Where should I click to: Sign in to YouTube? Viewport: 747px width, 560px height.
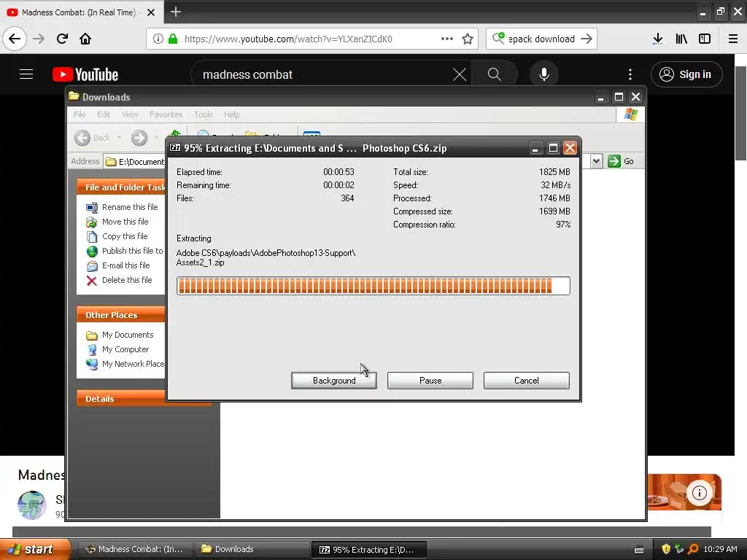point(686,74)
